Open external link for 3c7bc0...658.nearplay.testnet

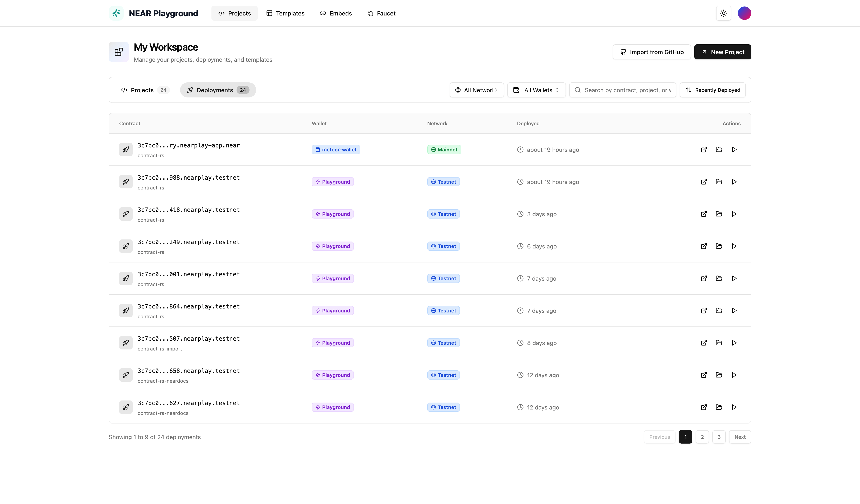[704, 375]
